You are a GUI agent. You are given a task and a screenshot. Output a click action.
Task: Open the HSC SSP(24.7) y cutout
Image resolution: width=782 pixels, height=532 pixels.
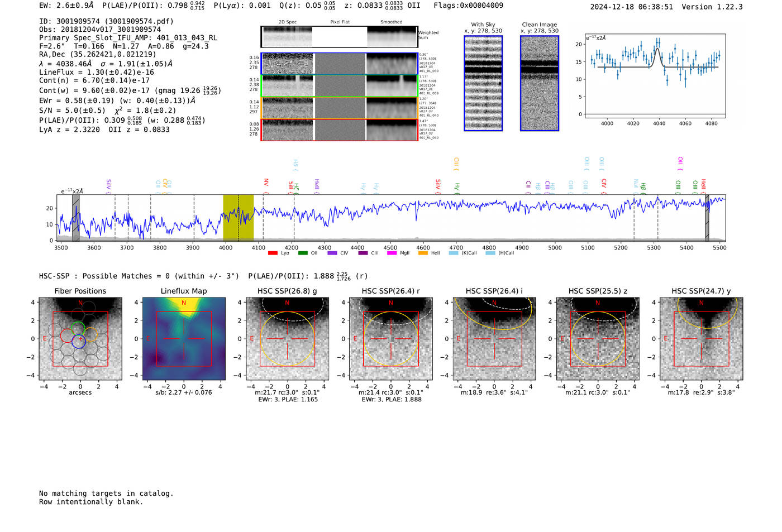[x=702, y=338]
